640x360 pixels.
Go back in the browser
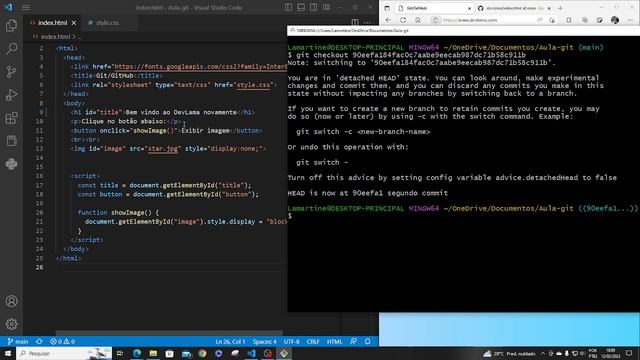[388, 20]
